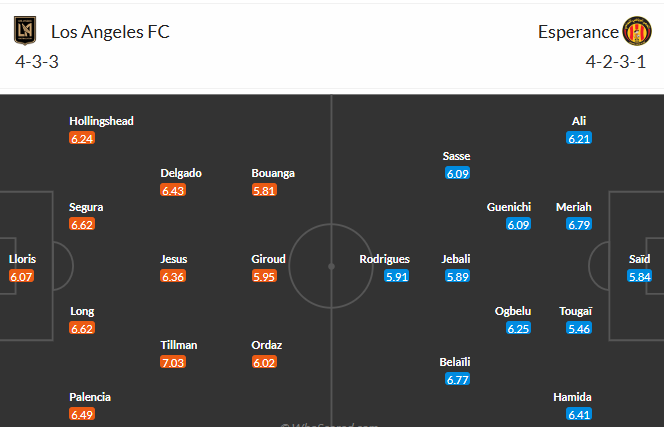Select Delgado's player name
This screenshot has width=664, height=427.
181,173
